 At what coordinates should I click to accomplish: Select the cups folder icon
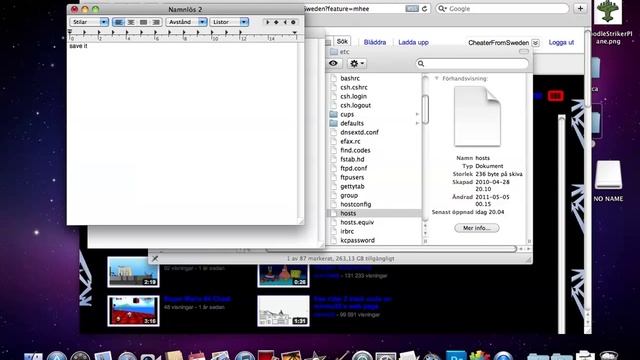click(x=334, y=114)
